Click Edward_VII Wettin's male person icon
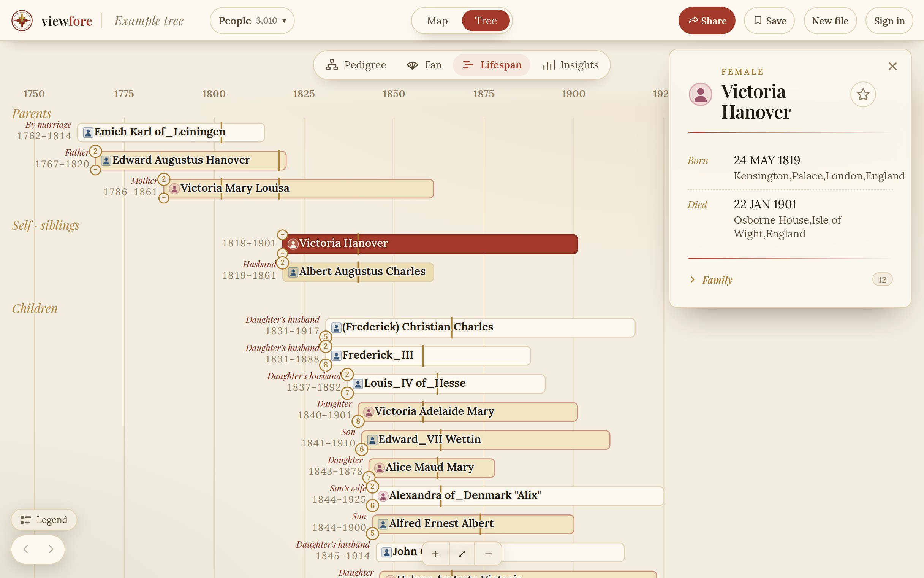 coord(372,440)
